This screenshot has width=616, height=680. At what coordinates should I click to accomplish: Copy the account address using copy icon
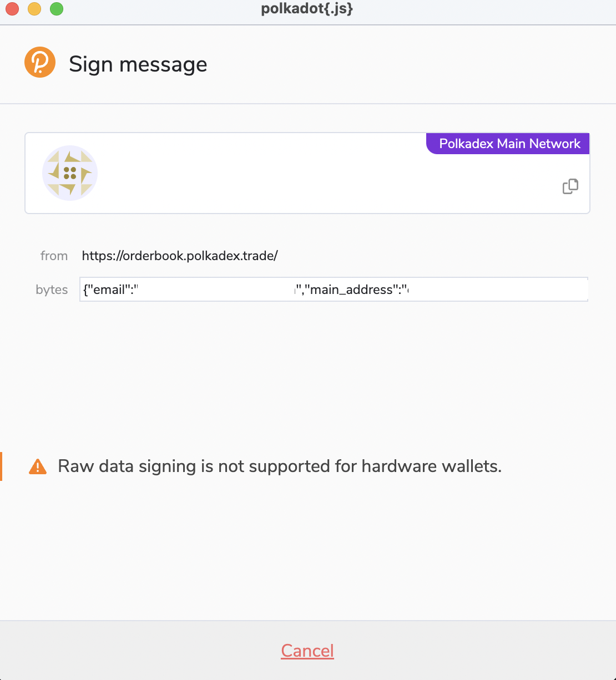pyautogui.click(x=569, y=186)
